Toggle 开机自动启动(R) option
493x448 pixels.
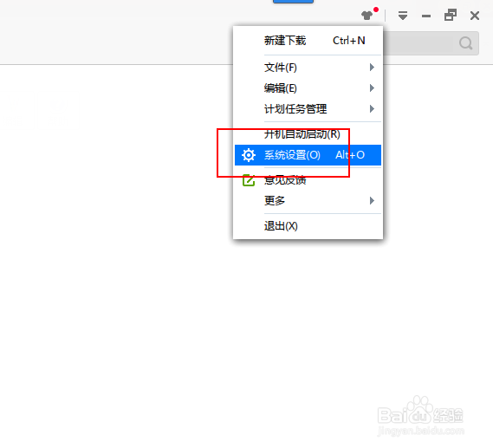(x=308, y=134)
